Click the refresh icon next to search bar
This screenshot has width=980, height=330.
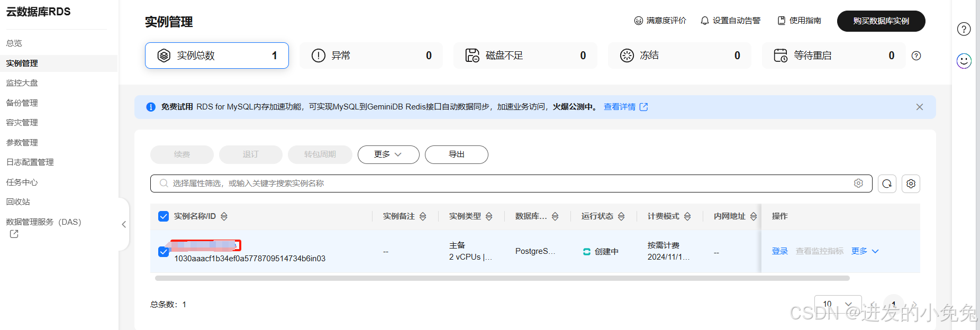coord(887,184)
